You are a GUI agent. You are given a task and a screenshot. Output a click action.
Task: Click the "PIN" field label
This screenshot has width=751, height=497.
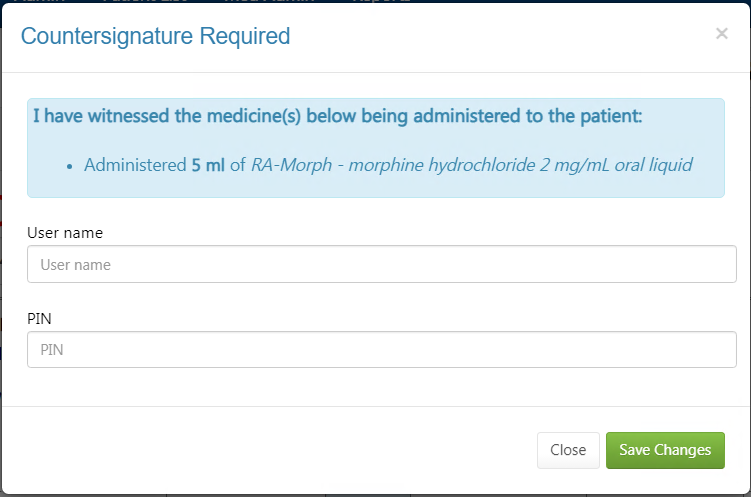pyautogui.click(x=39, y=318)
